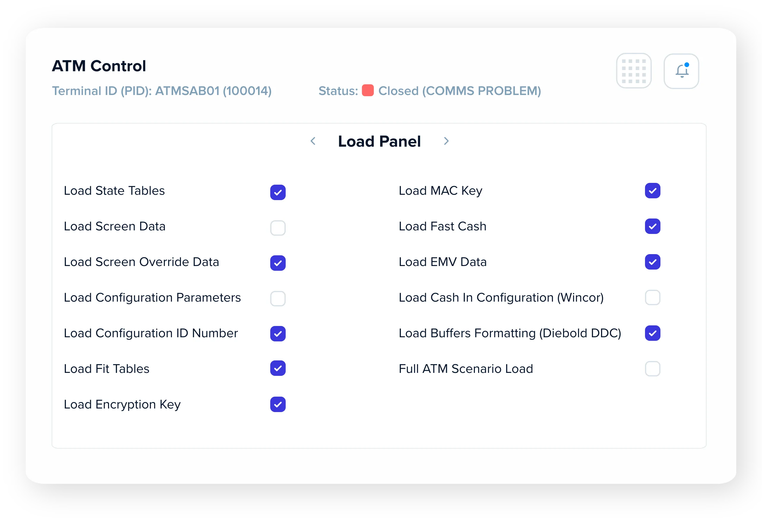Uncheck Load Buffers Formatting (Diebold DDC)

point(652,333)
